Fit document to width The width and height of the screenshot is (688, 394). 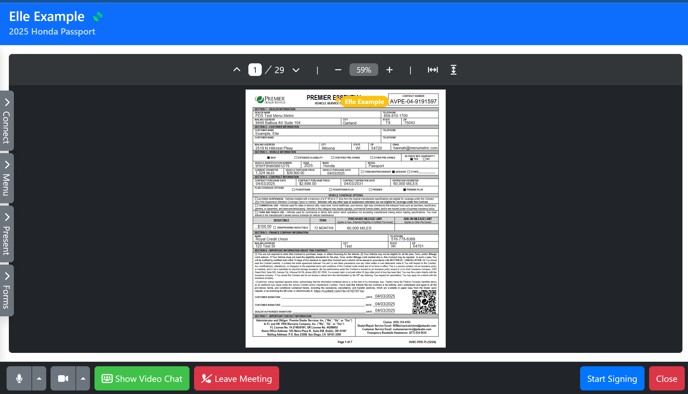pos(433,70)
